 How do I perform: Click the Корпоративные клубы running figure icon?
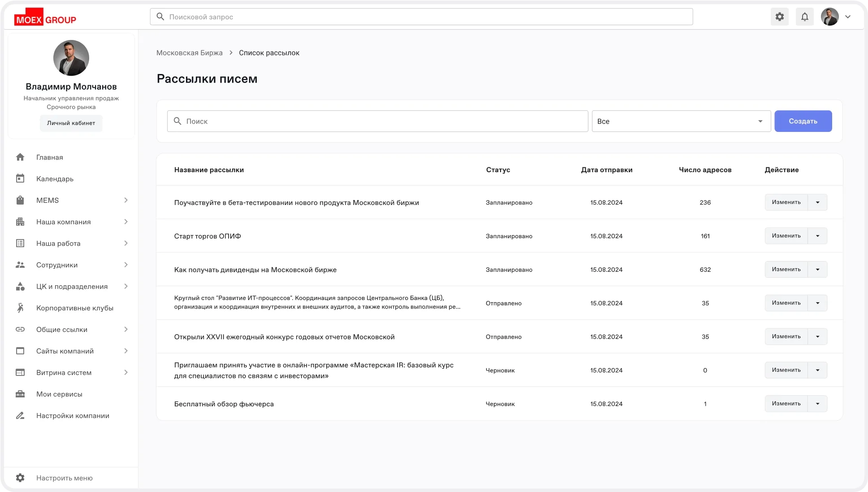(x=20, y=308)
